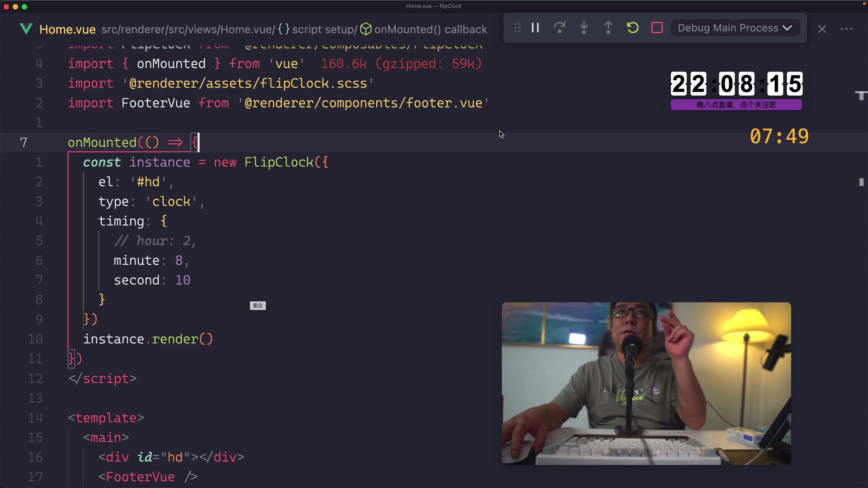Click the marker on the right scrollbar
Viewport: 868px width, 488px height.
861,182
